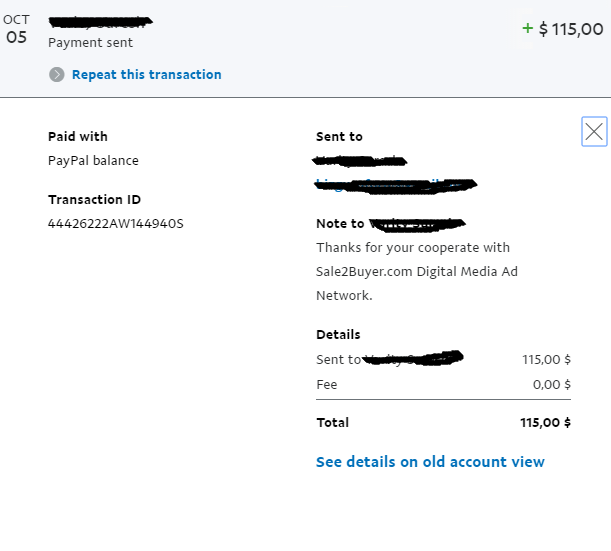Click the Transaction ID label

(x=94, y=200)
